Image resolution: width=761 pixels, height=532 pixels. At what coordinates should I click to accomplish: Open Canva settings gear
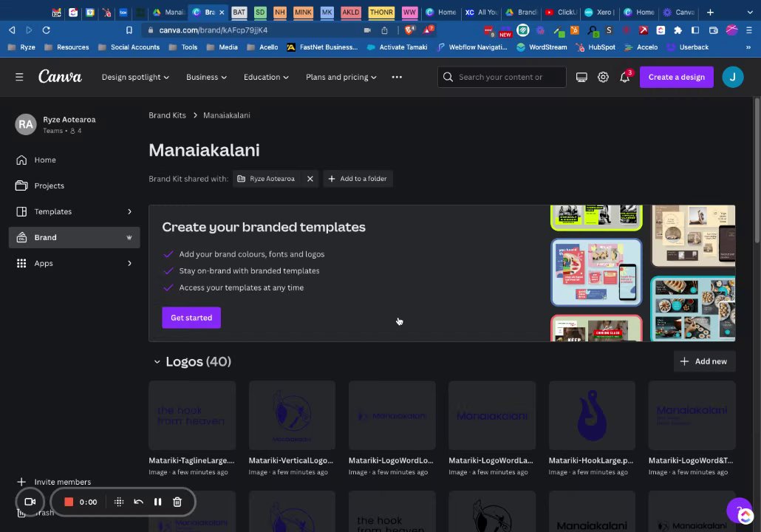click(603, 77)
